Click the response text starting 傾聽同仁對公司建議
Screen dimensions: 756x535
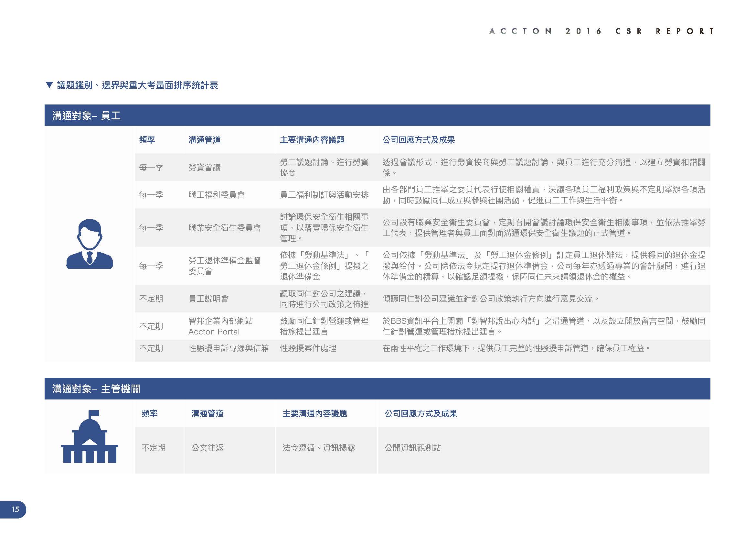[491, 299]
